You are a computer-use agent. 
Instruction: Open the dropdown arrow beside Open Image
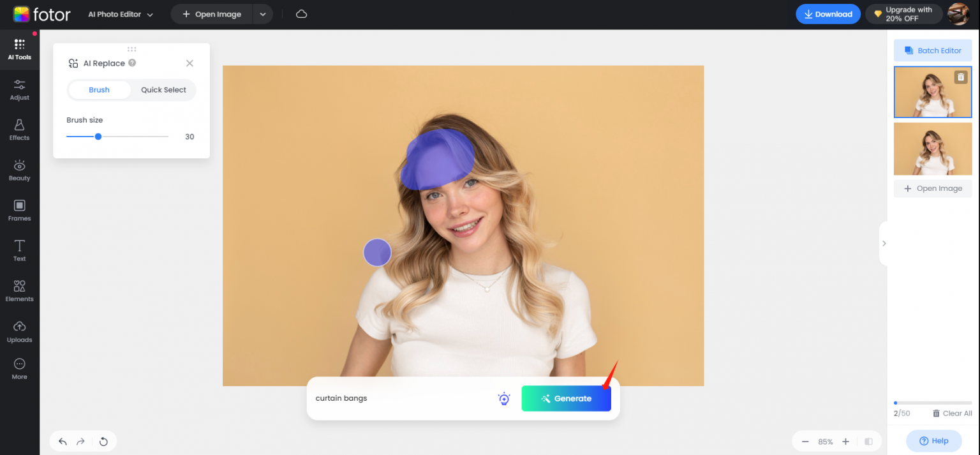point(263,14)
